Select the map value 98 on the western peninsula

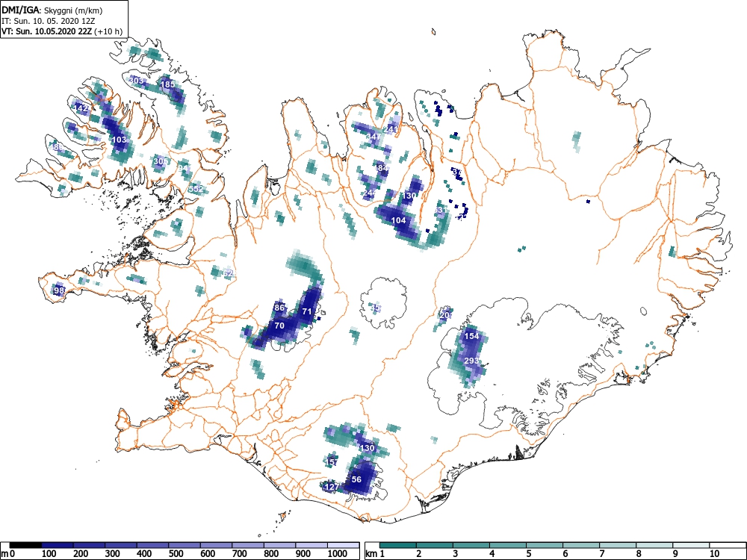coord(58,290)
